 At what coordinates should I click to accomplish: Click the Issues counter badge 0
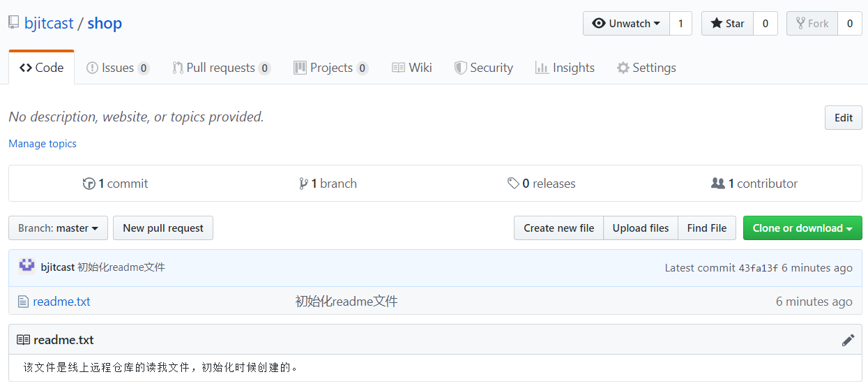click(143, 68)
